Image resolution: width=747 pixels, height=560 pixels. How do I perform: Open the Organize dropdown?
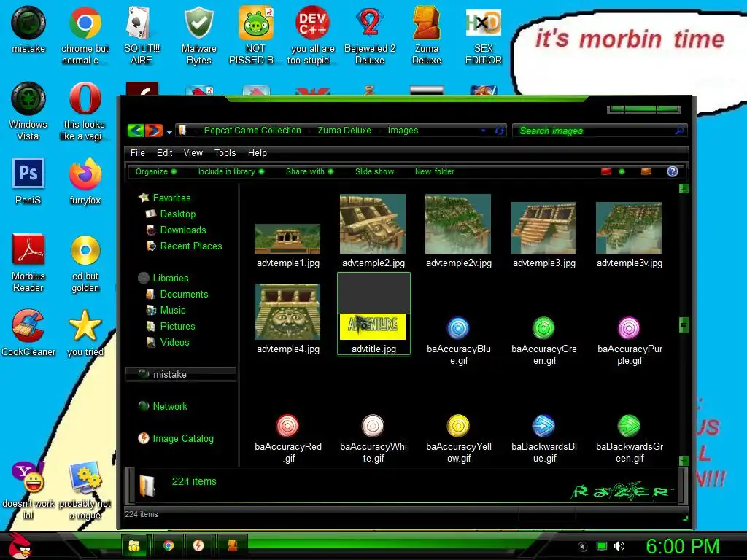pyautogui.click(x=156, y=171)
